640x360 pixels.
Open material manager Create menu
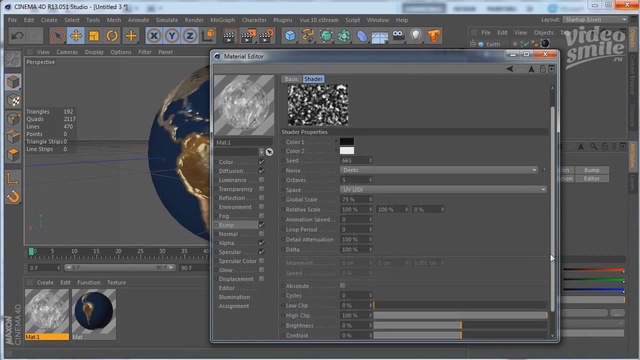click(45, 282)
